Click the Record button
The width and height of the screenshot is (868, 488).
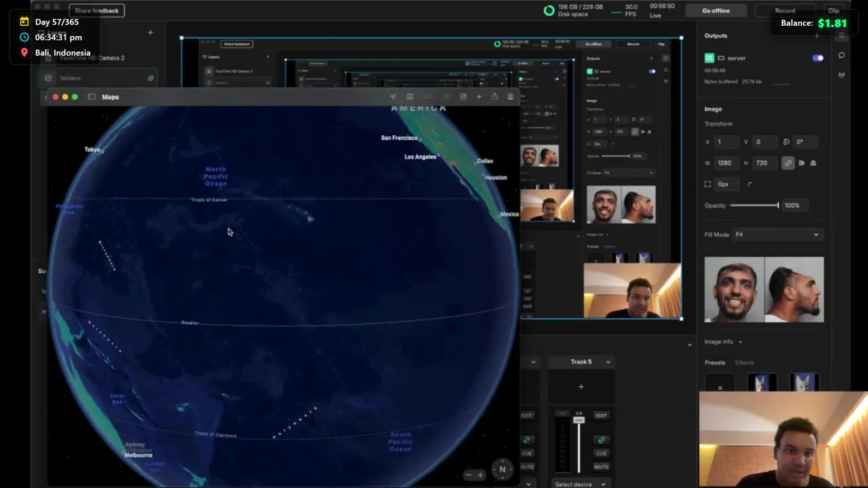coord(785,11)
